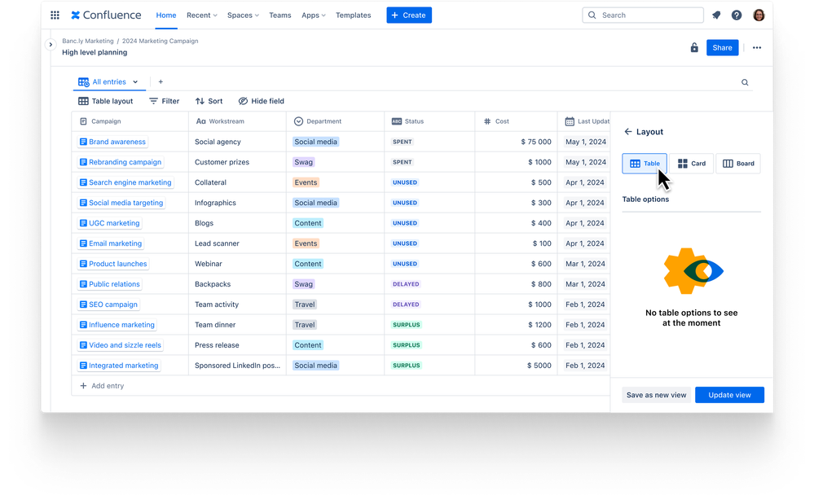Open the Brand awareness campaign link
This screenshot has width=814, height=504.
point(117,142)
